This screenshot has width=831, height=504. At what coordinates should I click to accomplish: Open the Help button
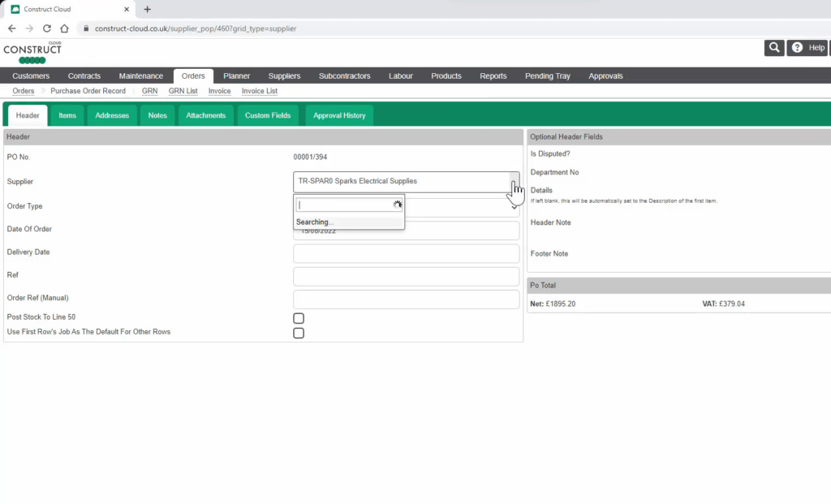coord(807,48)
